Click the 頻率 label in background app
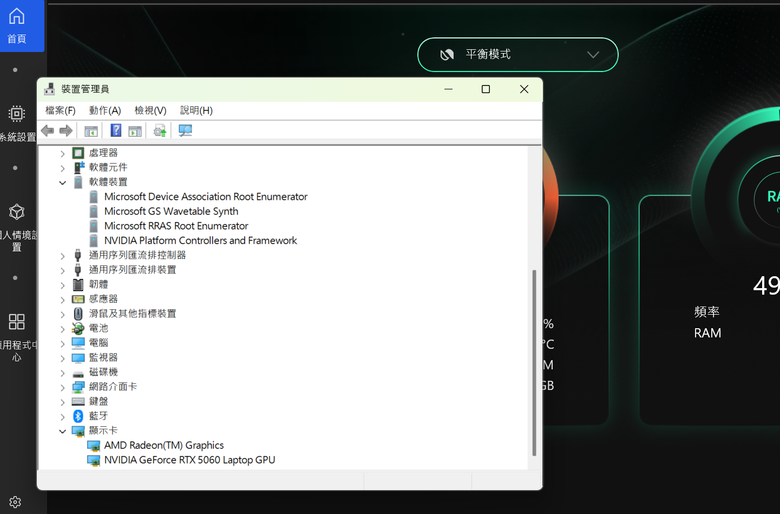Viewport: 780px width, 514px height. point(706,312)
